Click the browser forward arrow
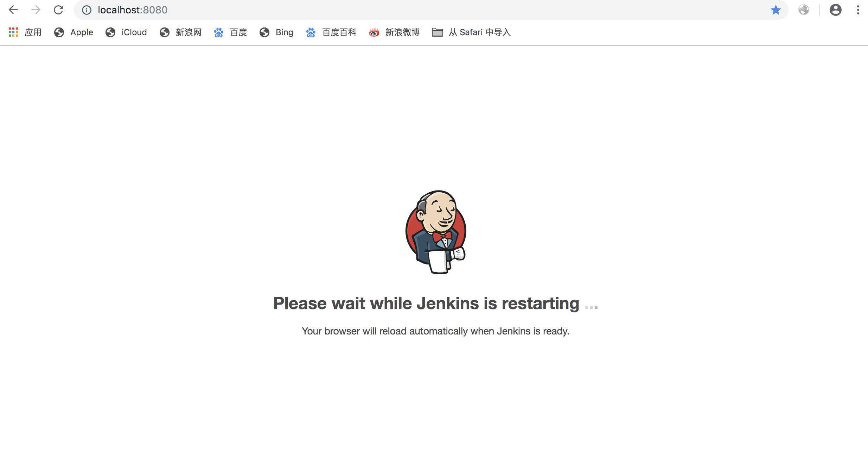 (x=36, y=10)
